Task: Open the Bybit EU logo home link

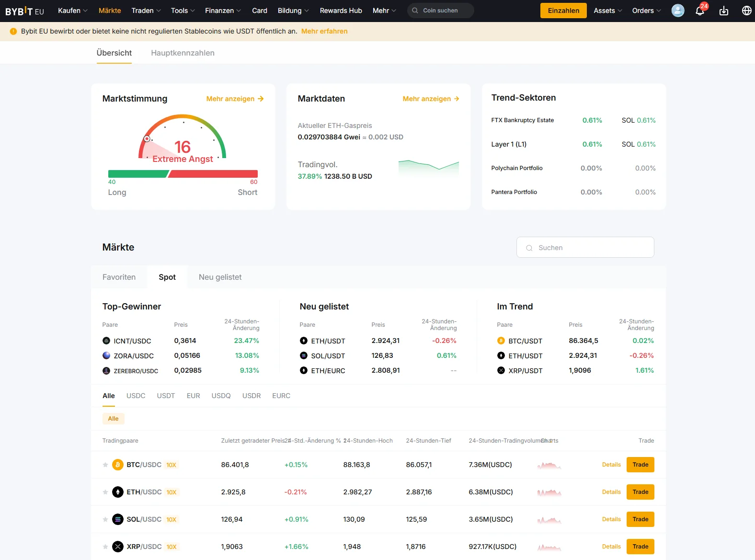Action: point(24,11)
